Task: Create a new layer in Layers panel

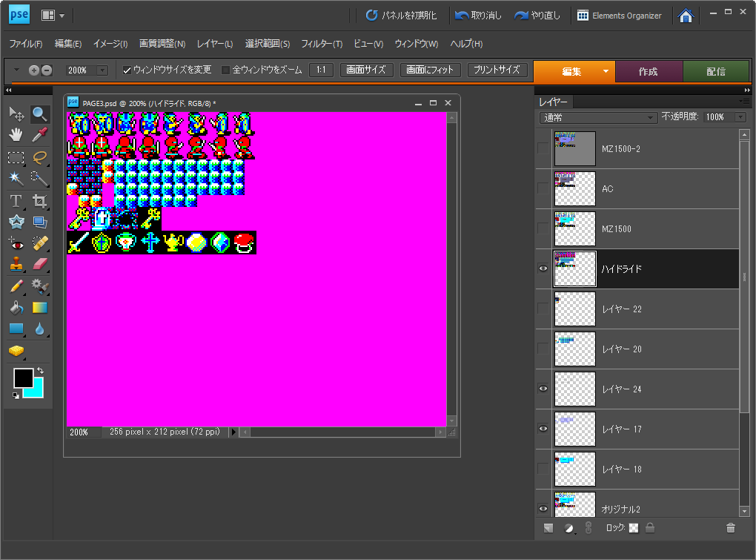Action: [548, 527]
